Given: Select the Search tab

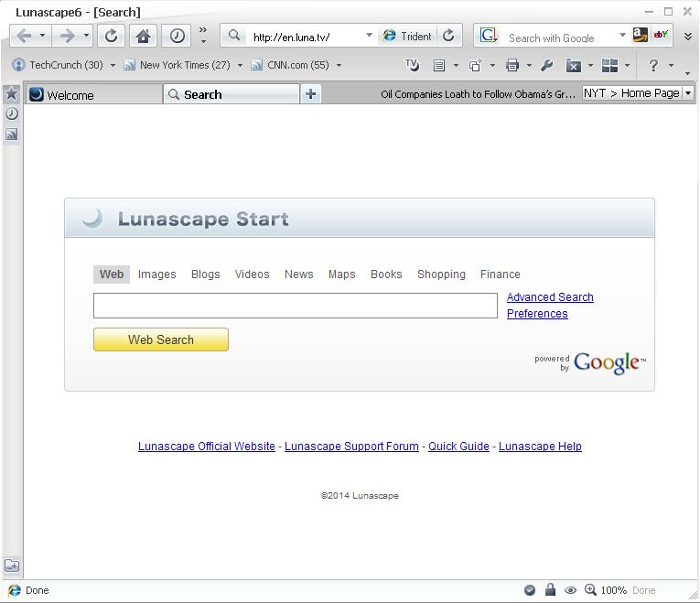Looking at the screenshot, I should [232, 94].
